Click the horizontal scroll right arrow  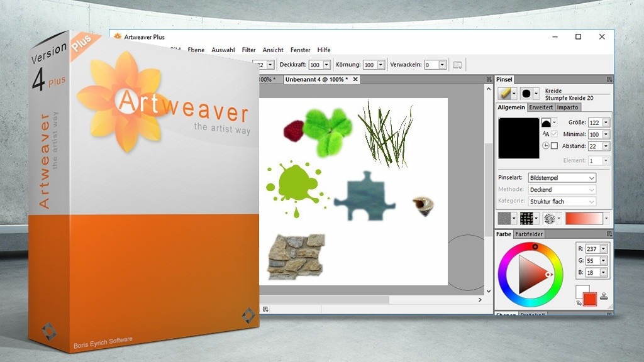[x=480, y=300]
